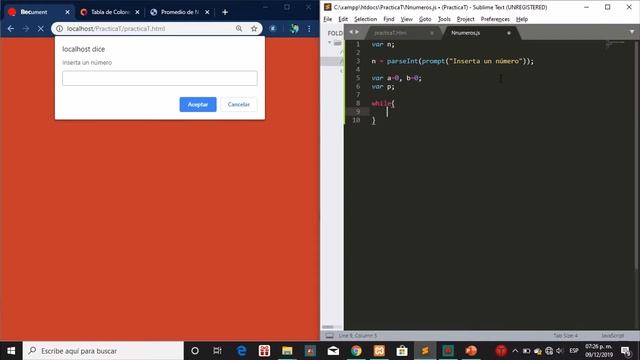
Task: Open the Chrome profile avatar icon
Action: [x=294, y=29]
